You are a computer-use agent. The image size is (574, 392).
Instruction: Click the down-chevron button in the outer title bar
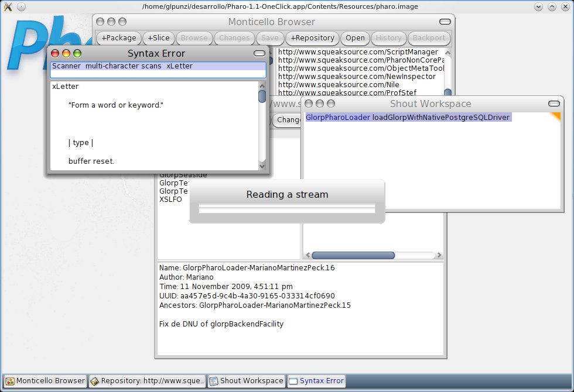point(538,6)
